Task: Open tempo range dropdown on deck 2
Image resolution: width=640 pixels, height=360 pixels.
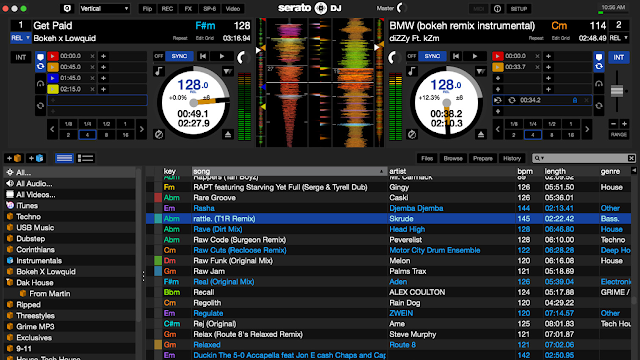Action: pyautogui.click(x=481, y=71)
